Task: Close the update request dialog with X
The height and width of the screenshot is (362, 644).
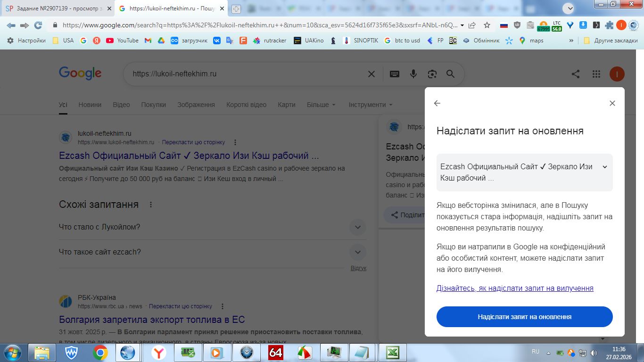Action: click(612, 103)
